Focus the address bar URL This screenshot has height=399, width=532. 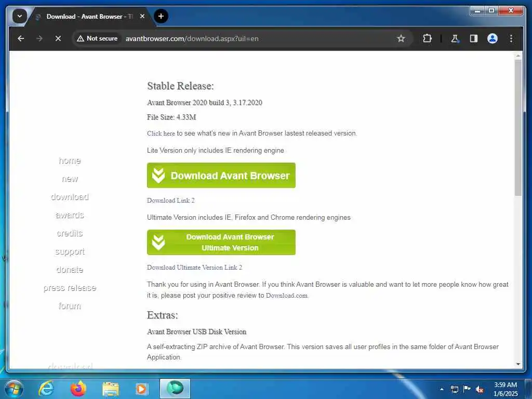click(x=192, y=38)
